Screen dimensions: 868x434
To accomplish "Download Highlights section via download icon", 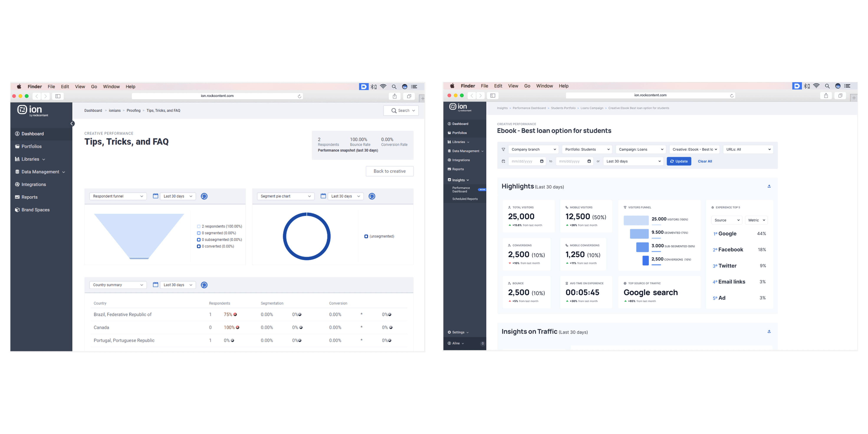I will click(x=769, y=186).
